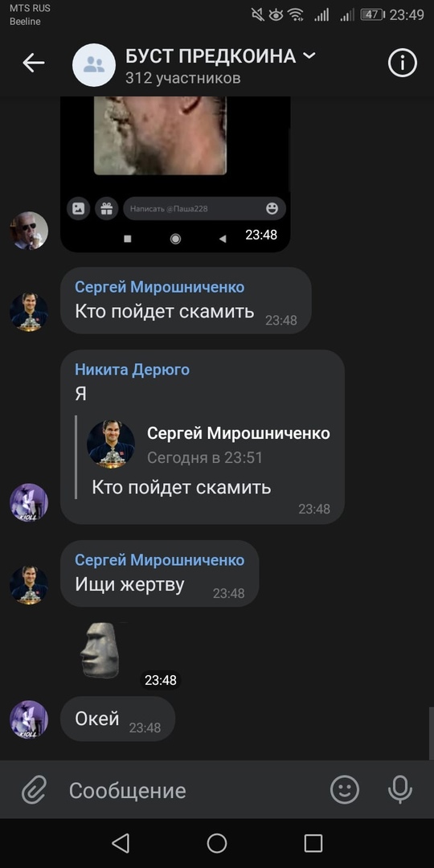This screenshot has height=868, width=434.
Task: Tap the back arrow in chat header
Action: 33,63
